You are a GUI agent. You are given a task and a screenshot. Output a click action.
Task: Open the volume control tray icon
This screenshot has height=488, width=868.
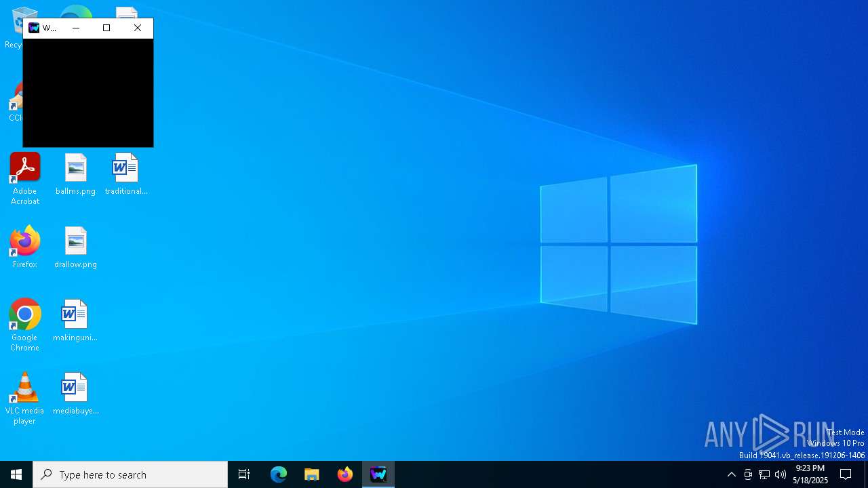pos(781,474)
